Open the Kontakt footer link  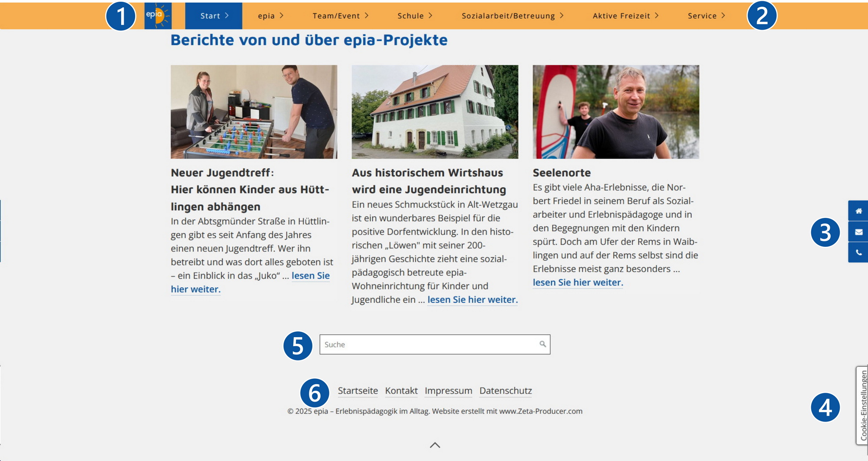(401, 391)
